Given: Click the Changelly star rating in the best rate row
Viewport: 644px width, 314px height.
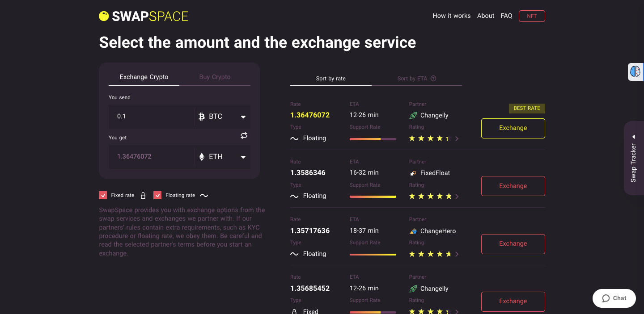Looking at the screenshot, I should click(430, 138).
